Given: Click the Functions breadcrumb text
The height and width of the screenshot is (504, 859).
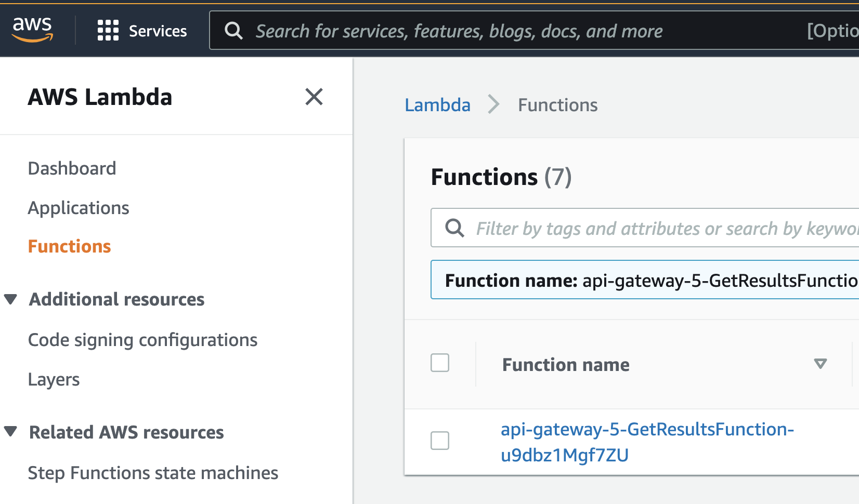Looking at the screenshot, I should pyautogui.click(x=557, y=105).
